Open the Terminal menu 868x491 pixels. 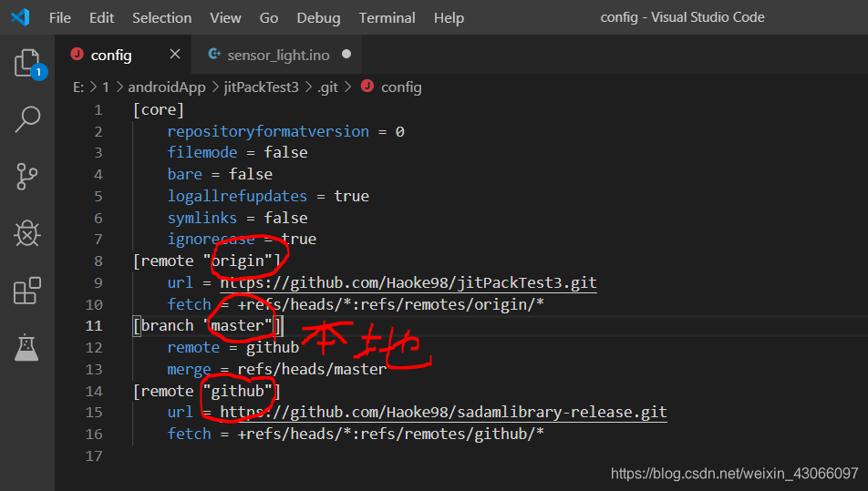[387, 17]
